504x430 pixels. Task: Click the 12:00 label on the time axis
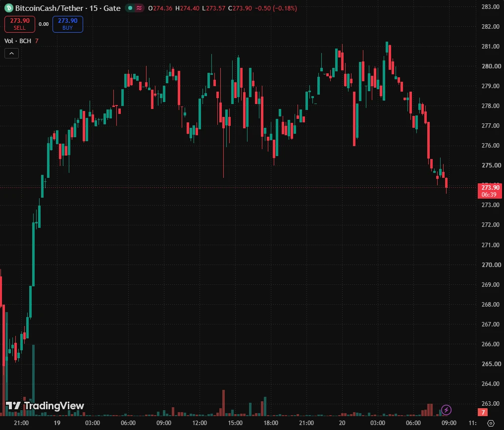tap(200, 423)
